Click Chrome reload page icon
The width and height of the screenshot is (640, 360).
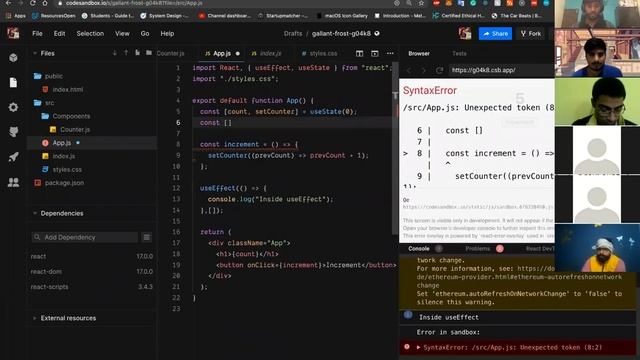33,3
